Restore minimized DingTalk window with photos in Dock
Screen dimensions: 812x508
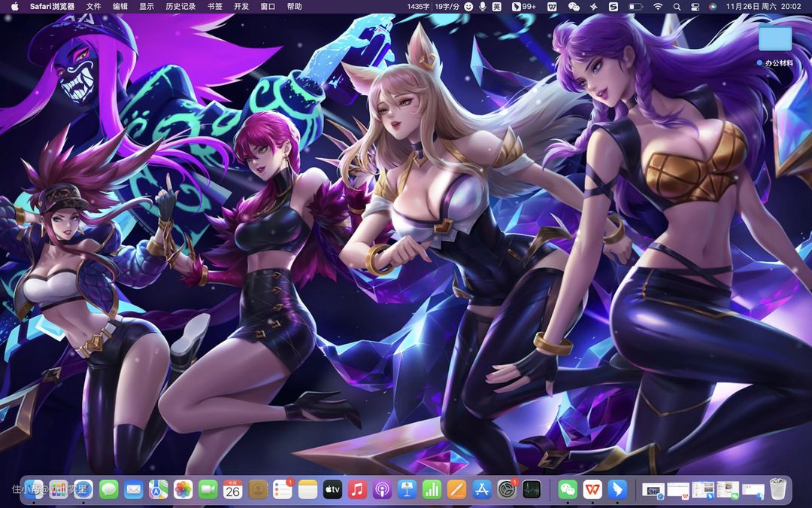(703, 490)
